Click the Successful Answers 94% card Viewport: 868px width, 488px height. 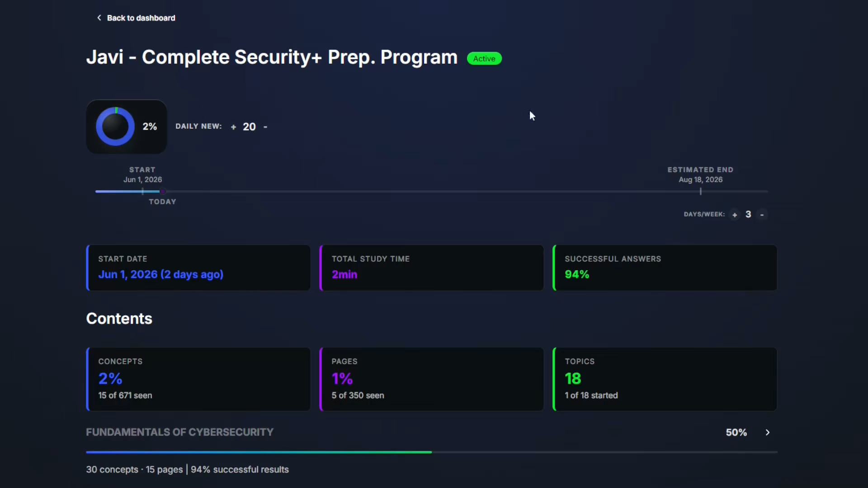point(665,267)
